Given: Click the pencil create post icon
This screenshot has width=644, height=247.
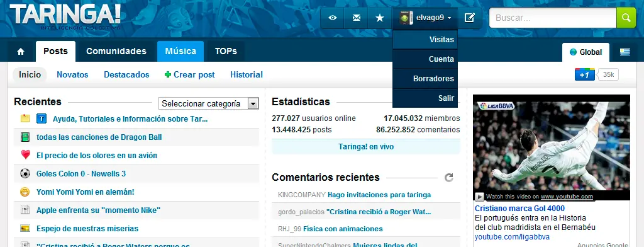Looking at the screenshot, I should 469,18.
